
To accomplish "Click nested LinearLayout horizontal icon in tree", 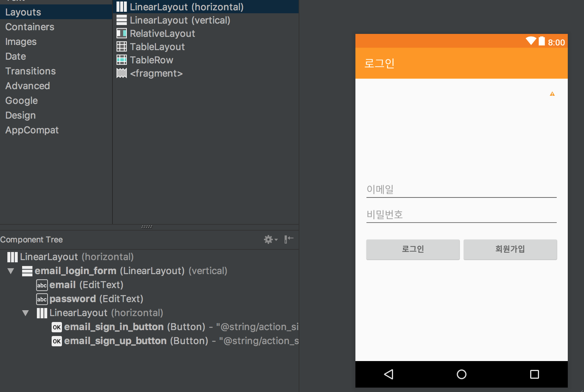I will 42,313.
